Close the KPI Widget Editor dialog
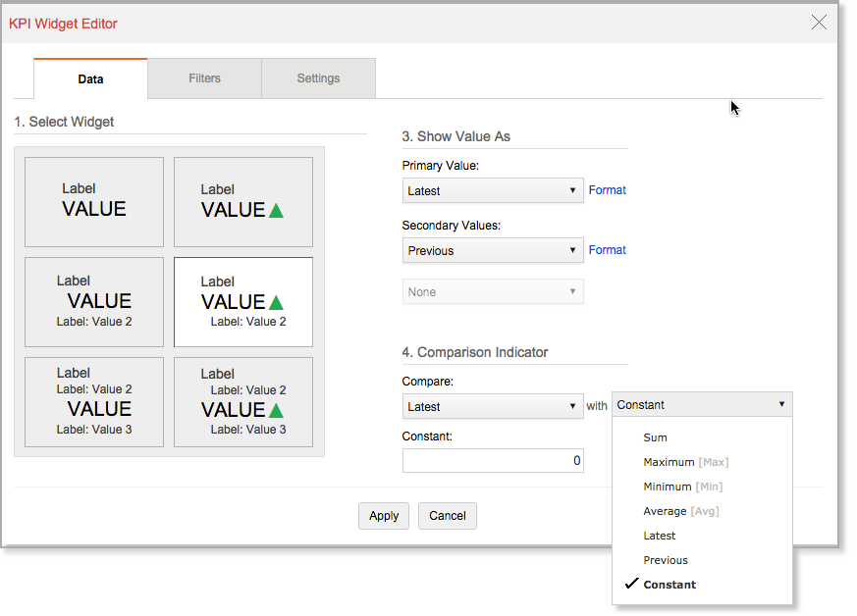 (x=819, y=23)
